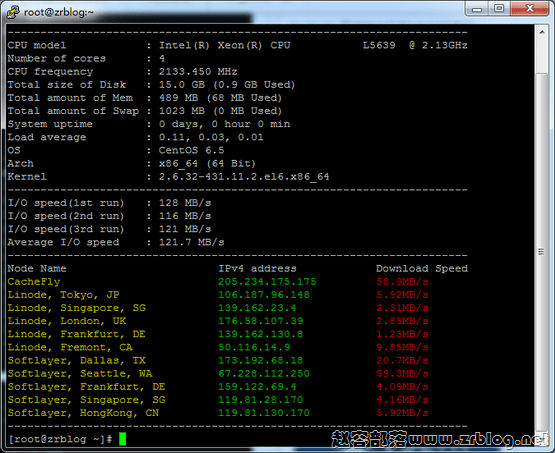The width and height of the screenshot is (555, 453).
Task: Click the green terminal cursor block
Action: click(x=122, y=439)
